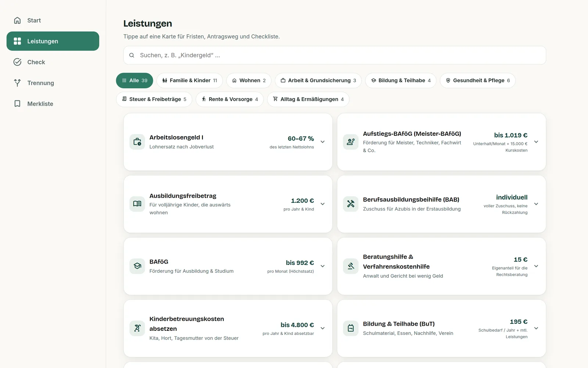This screenshot has height=368, width=588.
Task: Click the 'bis 1.019 €' amount text
Action: click(x=511, y=135)
